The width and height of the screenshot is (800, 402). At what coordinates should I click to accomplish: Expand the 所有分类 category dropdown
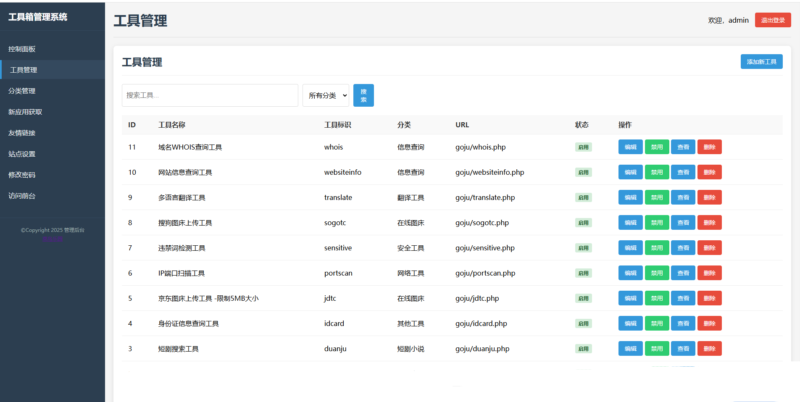point(326,95)
